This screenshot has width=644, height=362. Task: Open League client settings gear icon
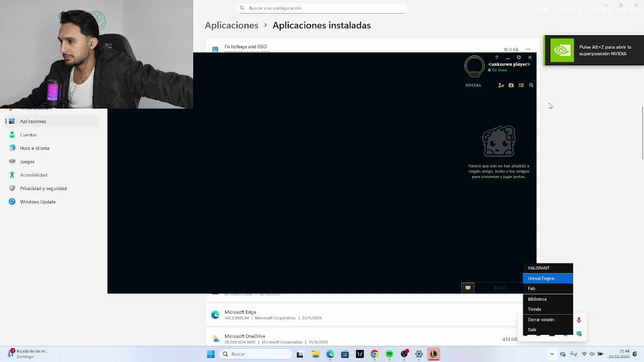(519, 58)
